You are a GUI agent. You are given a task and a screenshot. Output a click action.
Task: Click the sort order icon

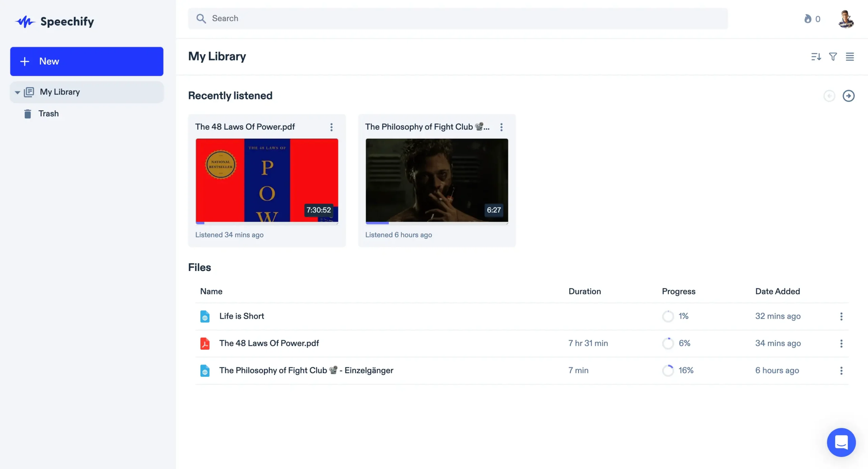(x=816, y=57)
